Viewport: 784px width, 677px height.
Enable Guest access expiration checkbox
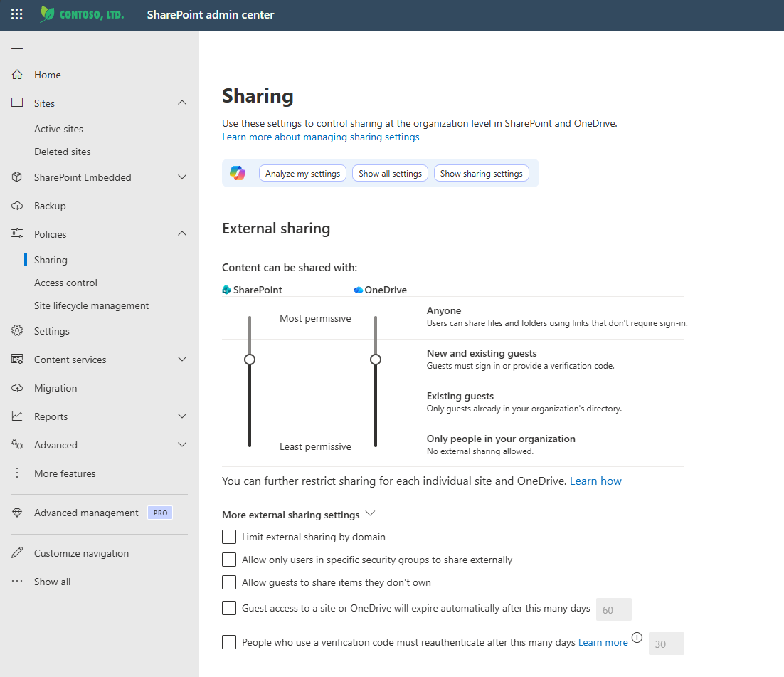(229, 608)
